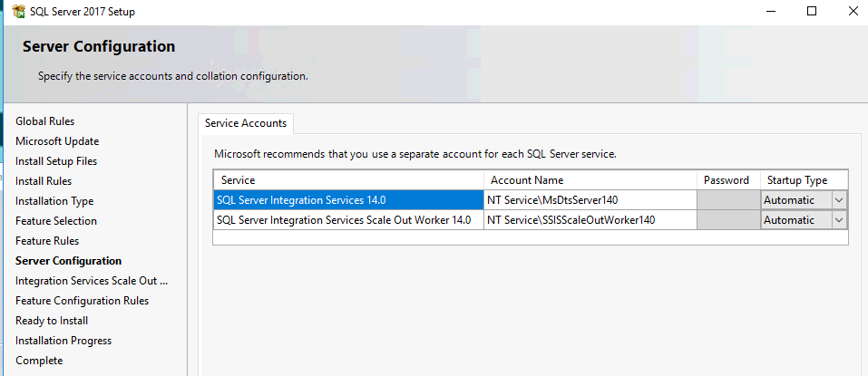868x376 pixels.
Task: Select Feature Selection step
Action: tap(56, 221)
